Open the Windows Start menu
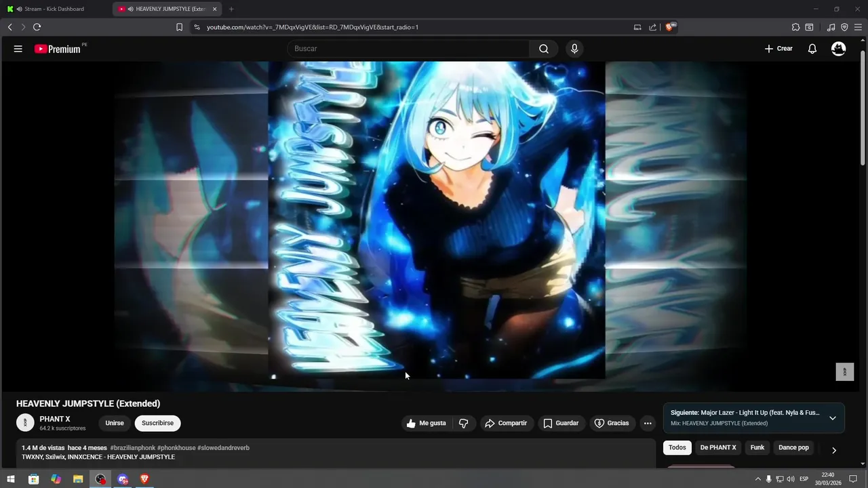Screen dimensions: 868x488 pyautogui.click(x=11, y=479)
